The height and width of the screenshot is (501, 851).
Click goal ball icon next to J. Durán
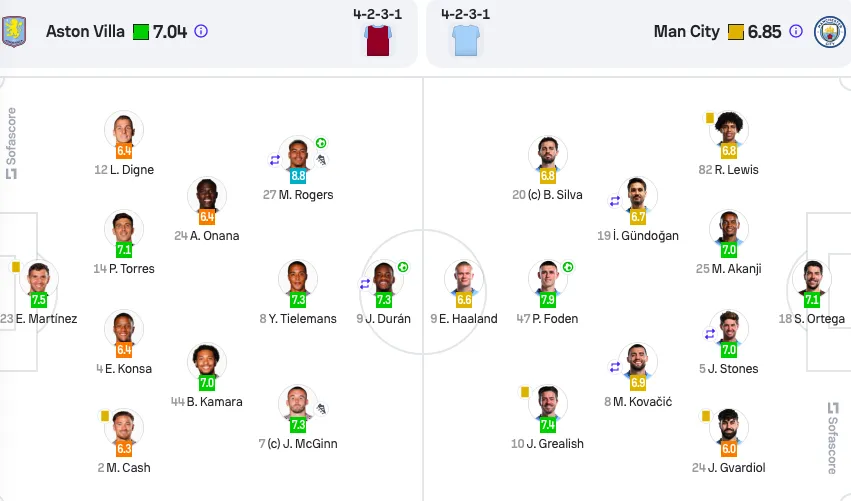pos(403,267)
